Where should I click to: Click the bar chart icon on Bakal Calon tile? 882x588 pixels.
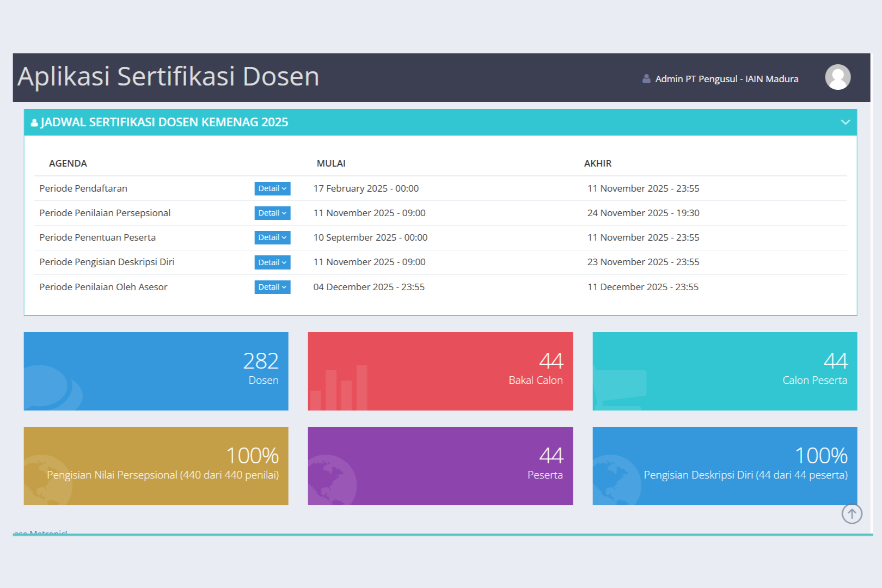[x=339, y=389]
